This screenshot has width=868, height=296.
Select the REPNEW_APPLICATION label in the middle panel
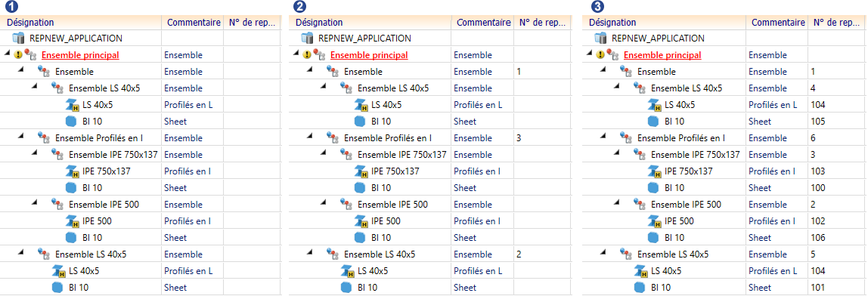pos(364,39)
